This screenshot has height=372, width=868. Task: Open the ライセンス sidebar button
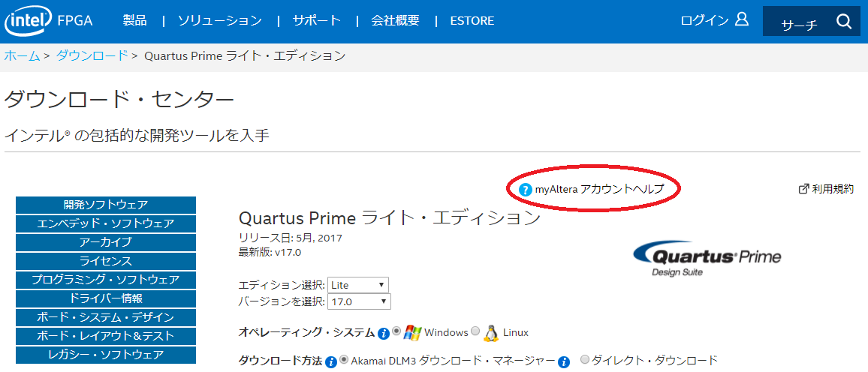[x=106, y=260]
